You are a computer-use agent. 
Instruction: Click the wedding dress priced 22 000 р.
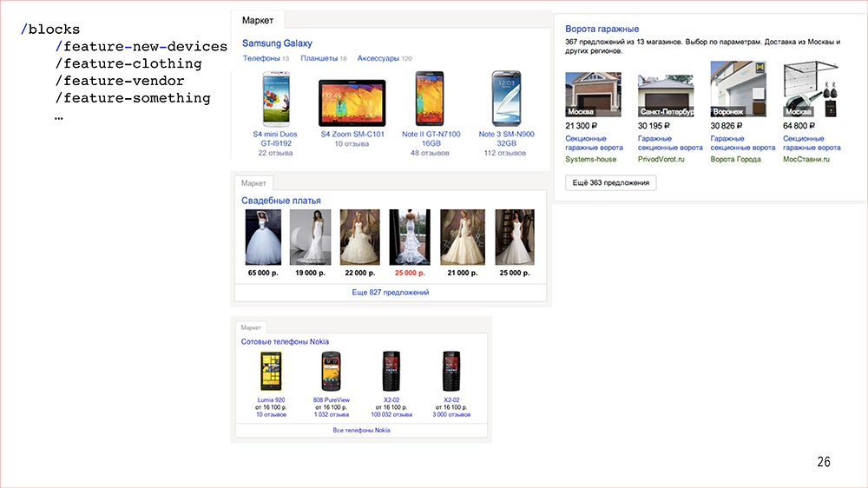360,237
